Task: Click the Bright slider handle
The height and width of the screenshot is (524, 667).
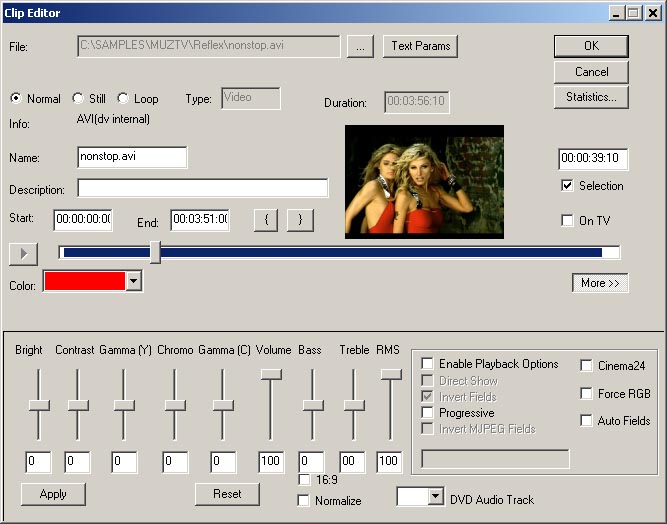Action: (39, 405)
